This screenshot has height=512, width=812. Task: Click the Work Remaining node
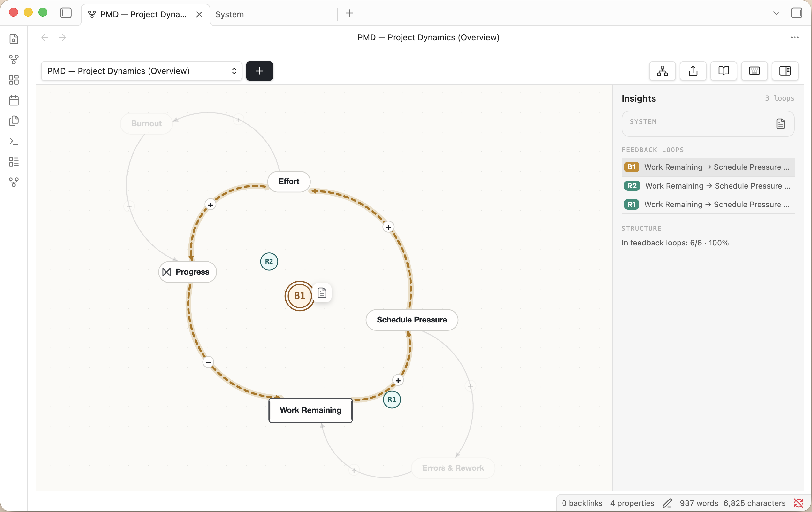pyautogui.click(x=310, y=410)
